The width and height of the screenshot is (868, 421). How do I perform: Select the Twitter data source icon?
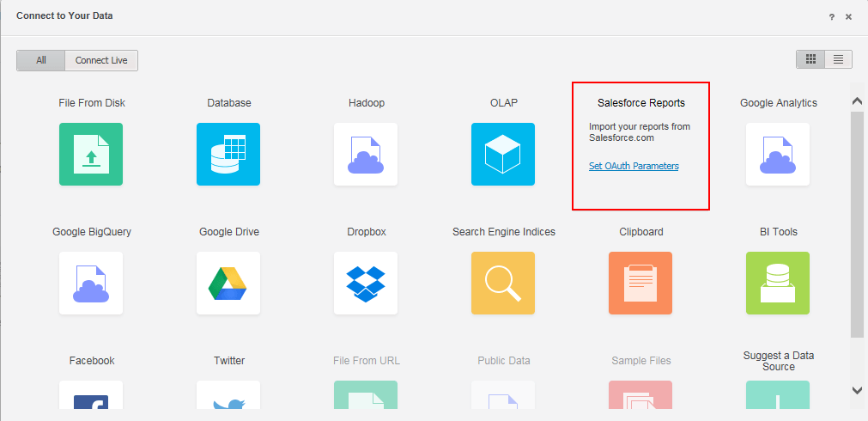[228, 400]
